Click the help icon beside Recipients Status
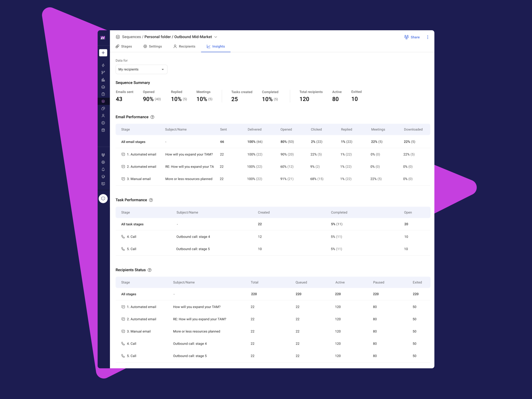The width and height of the screenshot is (532, 399). [149, 270]
